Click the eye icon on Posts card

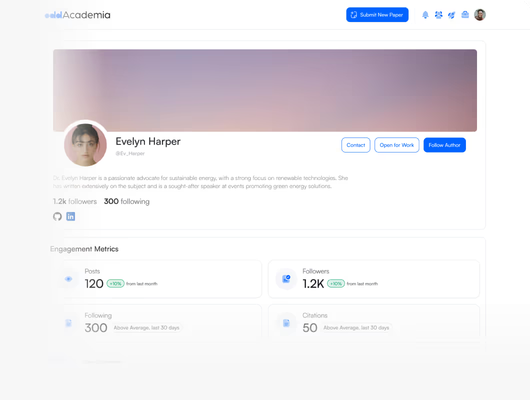pyautogui.click(x=69, y=279)
